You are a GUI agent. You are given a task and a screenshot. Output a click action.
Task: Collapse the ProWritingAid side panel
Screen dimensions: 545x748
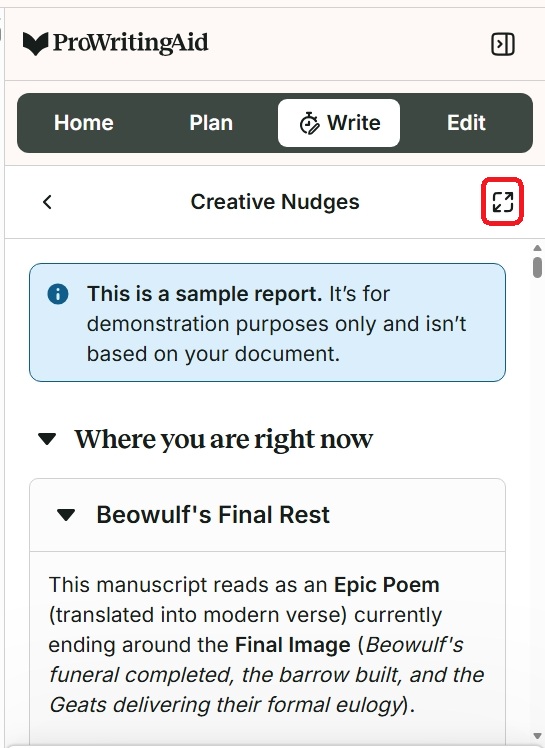coord(503,44)
